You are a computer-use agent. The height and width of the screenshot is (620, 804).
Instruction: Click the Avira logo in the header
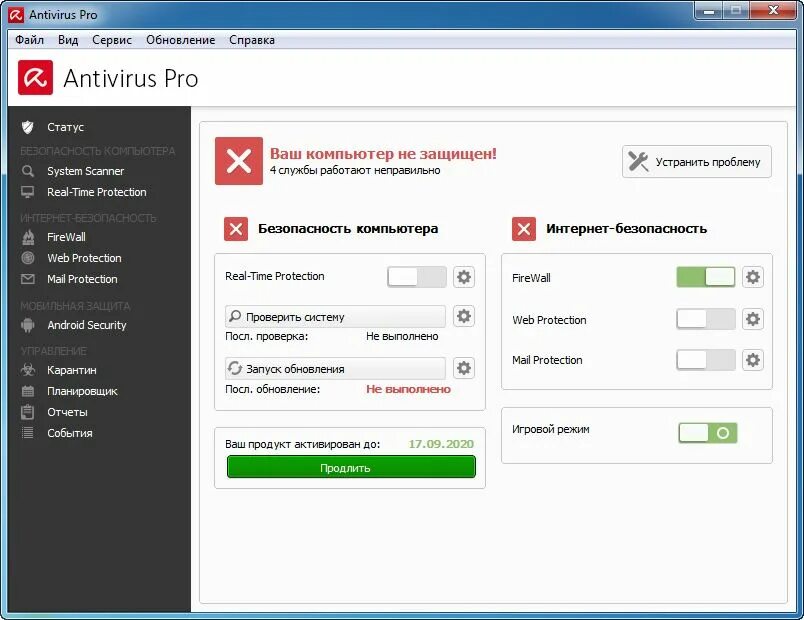tap(35, 77)
